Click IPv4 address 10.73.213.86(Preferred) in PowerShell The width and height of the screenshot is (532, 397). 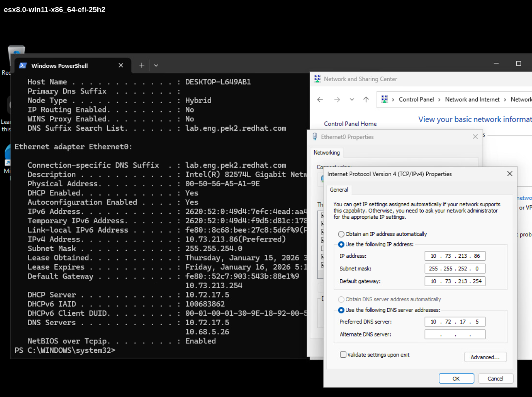tap(236, 239)
